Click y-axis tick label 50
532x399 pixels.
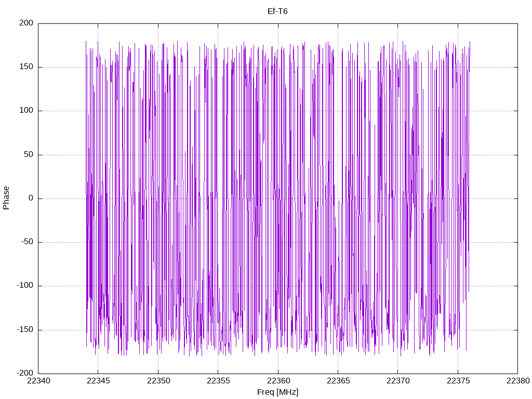point(29,155)
